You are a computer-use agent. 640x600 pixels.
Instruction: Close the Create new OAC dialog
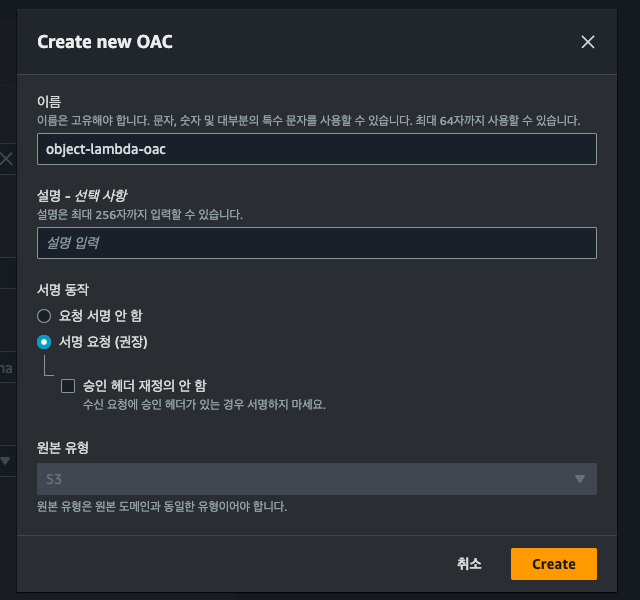pyautogui.click(x=587, y=42)
